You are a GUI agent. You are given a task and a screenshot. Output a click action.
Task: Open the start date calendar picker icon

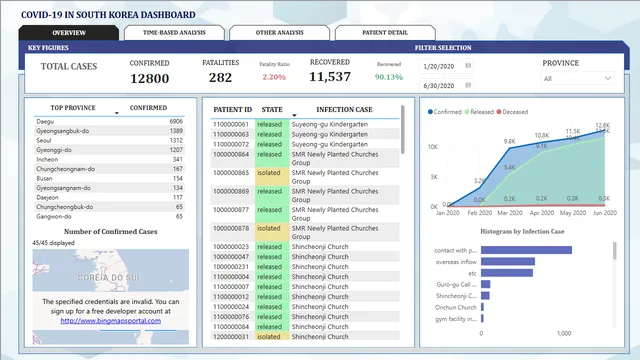468,65
